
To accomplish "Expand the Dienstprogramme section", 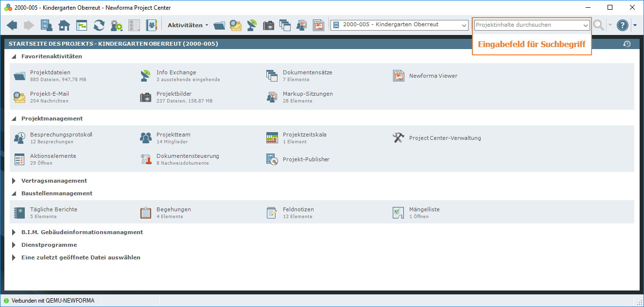I will (14, 245).
